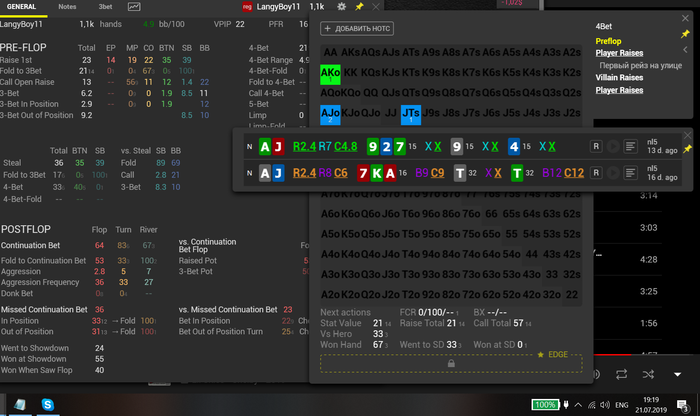Open replayer R for 16 d. ago hand
The width and height of the screenshot is (700, 416).
(x=596, y=173)
